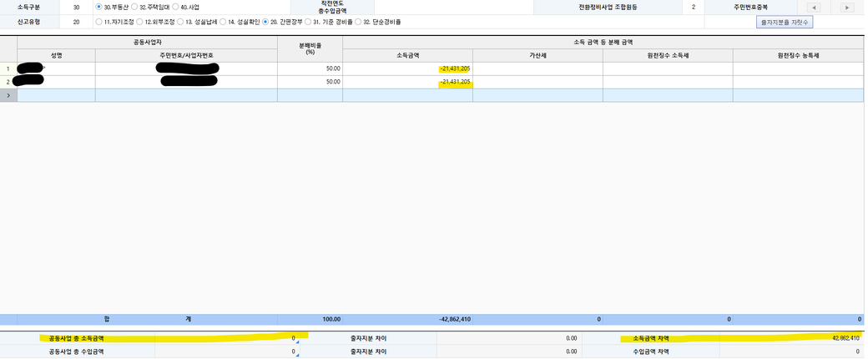The image size is (868, 359).
Task: Choose the 32.주택임대 radio option
Action: tap(134, 7)
